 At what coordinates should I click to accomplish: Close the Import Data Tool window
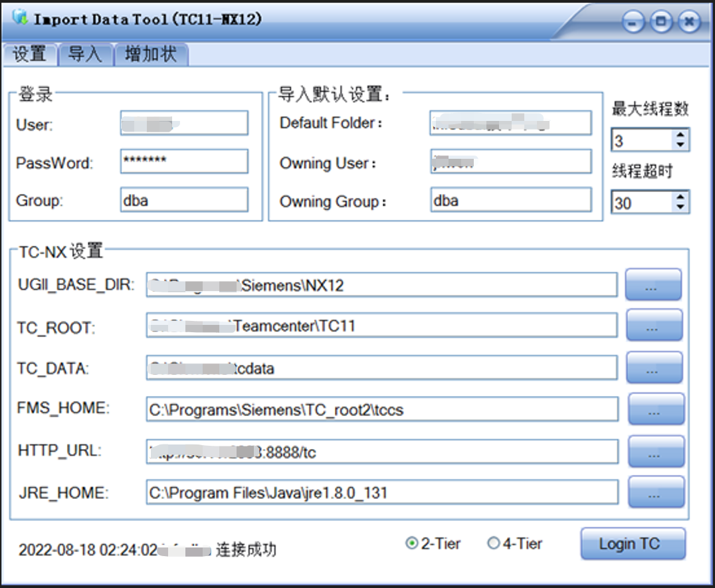[x=689, y=21]
